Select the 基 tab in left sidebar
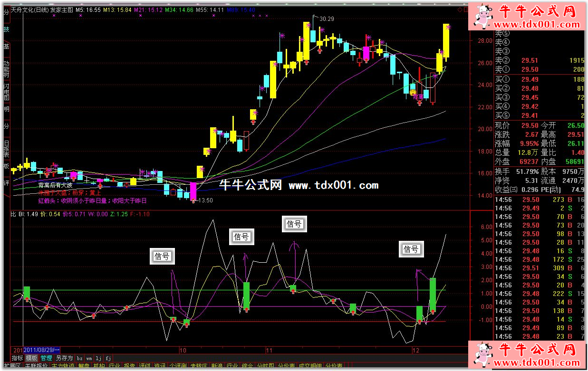The image size is (588, 371). click(6, 46)
